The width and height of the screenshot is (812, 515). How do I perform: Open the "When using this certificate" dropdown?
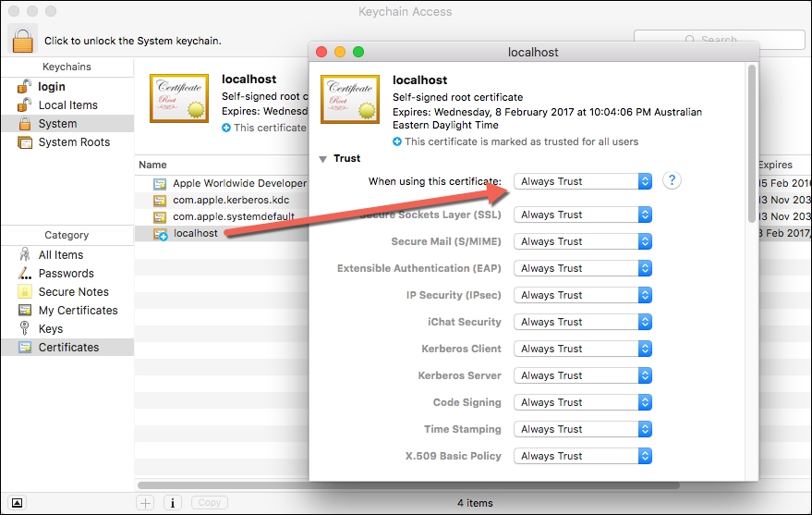[x=582, y=181]
